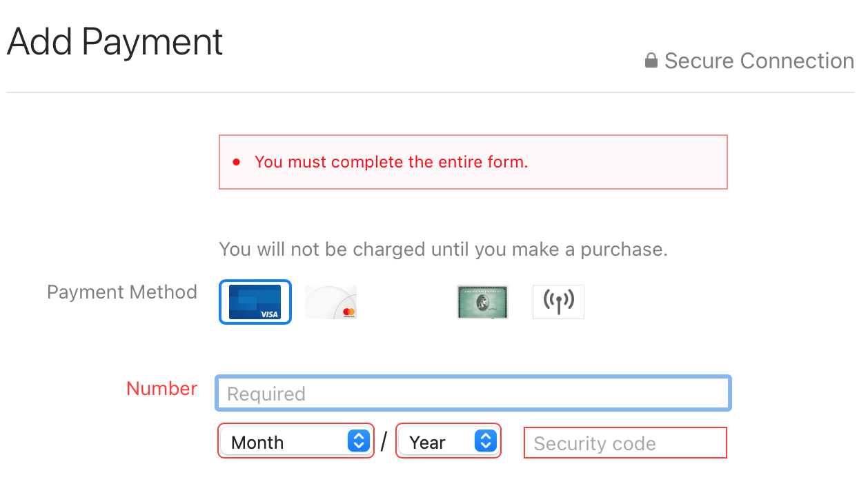The image size is (868, 484).
Task: Click the 'You must complete the entire form' error
Action: [x=391, y=163]
